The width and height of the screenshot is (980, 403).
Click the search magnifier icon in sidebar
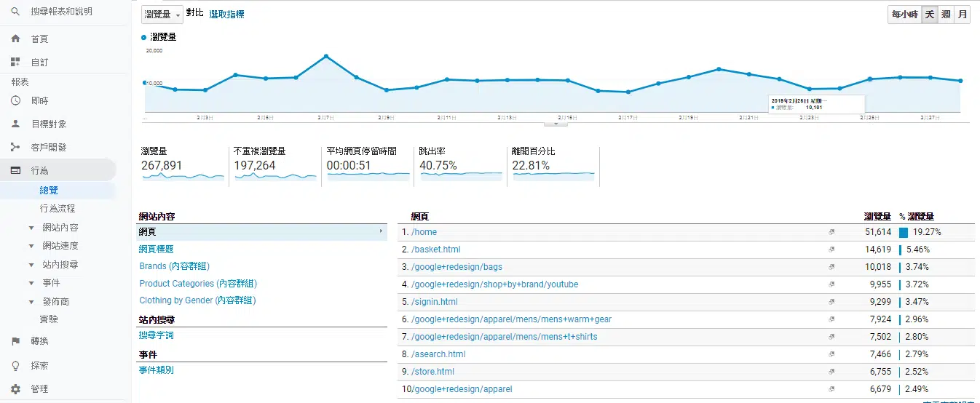tap(15, 12)
